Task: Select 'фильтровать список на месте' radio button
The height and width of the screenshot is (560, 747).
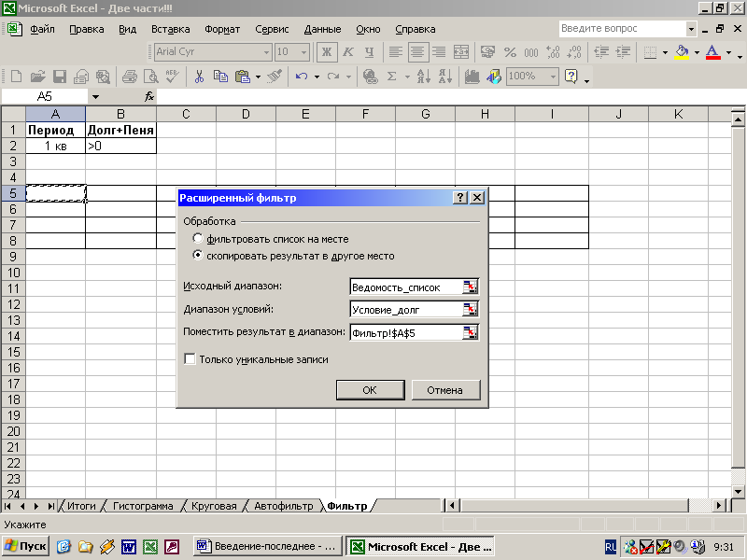Action: [197, 238]
